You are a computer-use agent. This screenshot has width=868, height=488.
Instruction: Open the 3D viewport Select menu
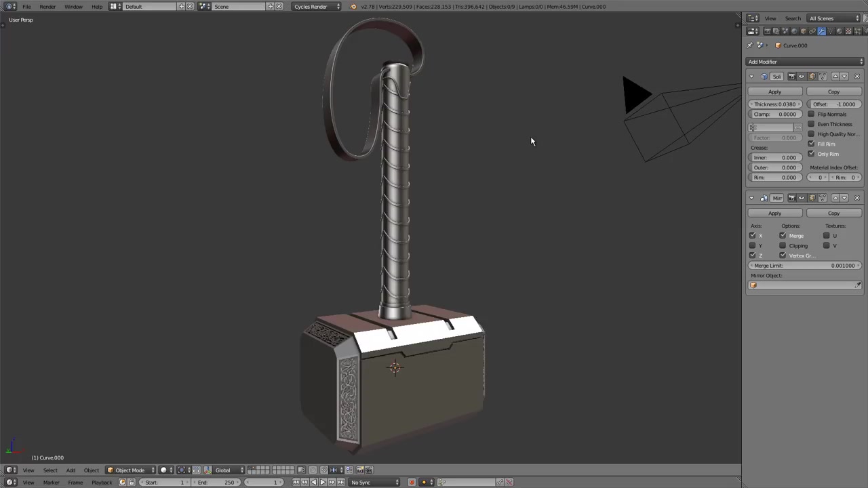click(x=50, y=470)
